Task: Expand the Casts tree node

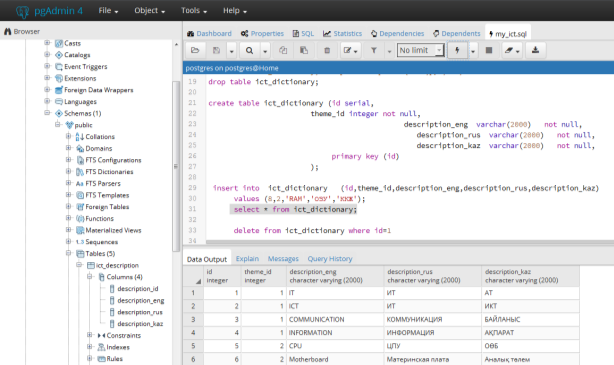Action: pyautogui.click(x=47, y=43)
